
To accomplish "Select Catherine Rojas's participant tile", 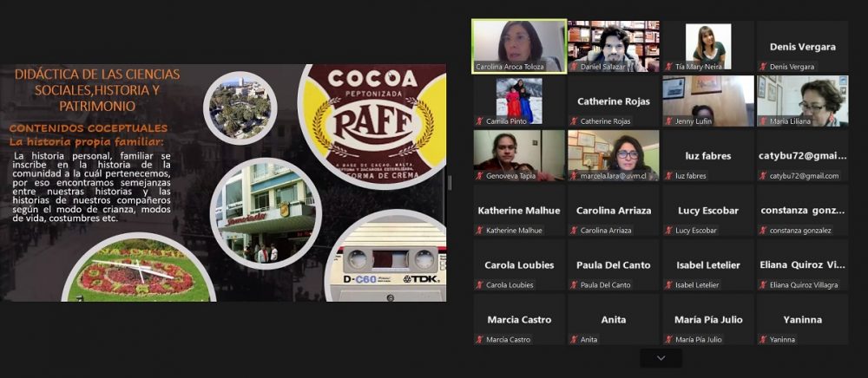I will 614,101.
